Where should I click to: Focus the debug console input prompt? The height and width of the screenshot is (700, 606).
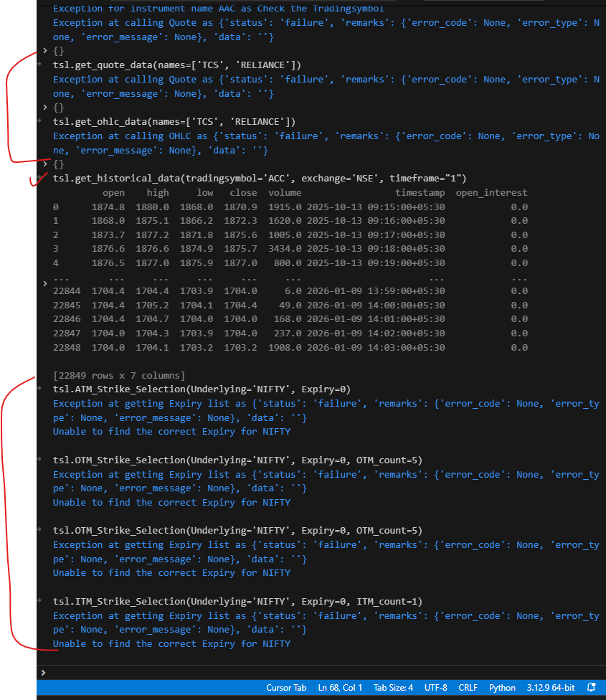(x=287, y=672)
